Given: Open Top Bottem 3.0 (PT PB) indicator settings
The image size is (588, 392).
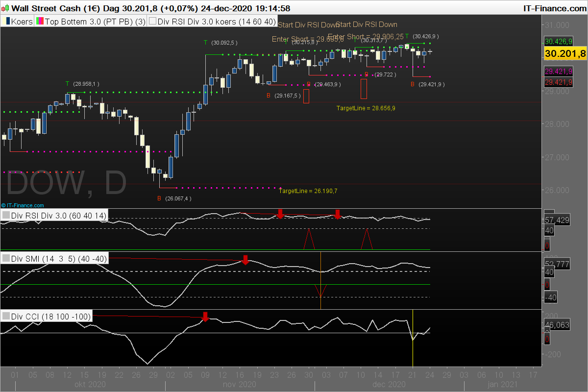Looking at the screenshot, I should pyautogui.click(x=95, y=22).
